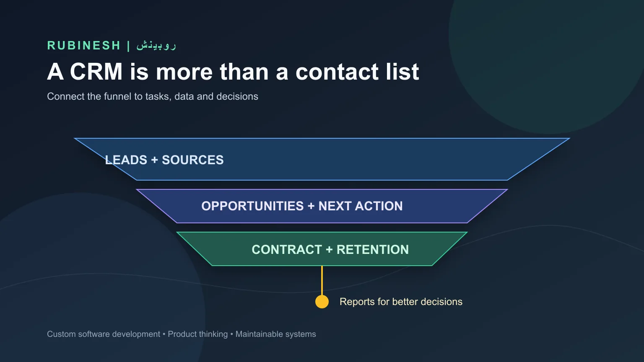
Task: Click the word LEADS in top tier
Action: point(126,160)
